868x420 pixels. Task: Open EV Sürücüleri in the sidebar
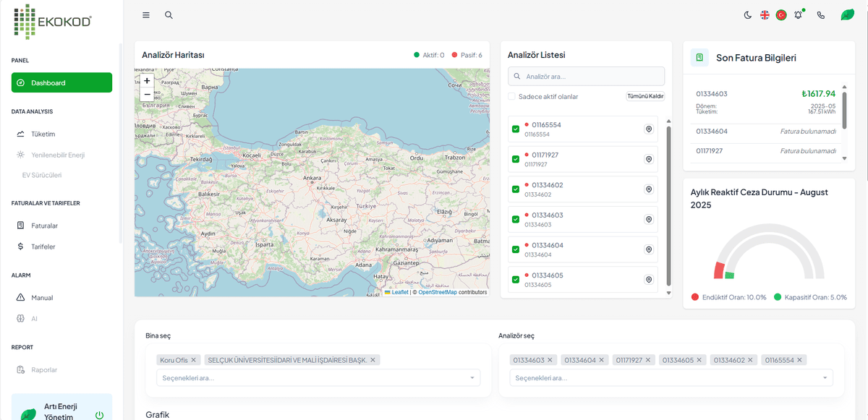[x=61, y=175]
